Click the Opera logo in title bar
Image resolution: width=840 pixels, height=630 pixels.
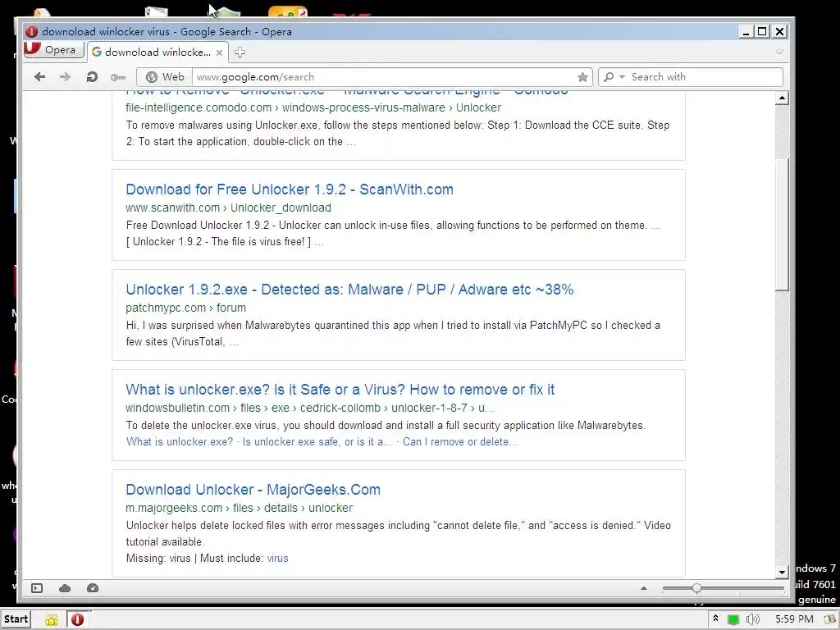(x=32, y=31)
